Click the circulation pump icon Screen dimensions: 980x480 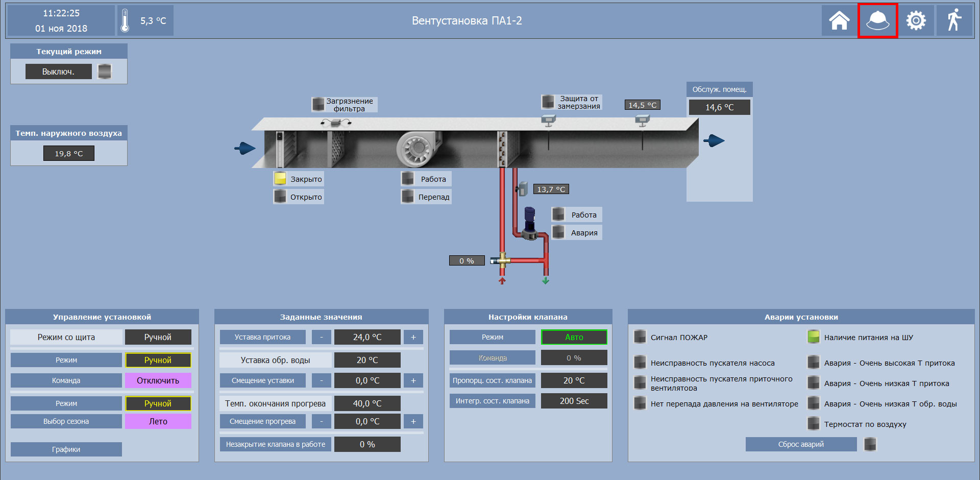(x=530, y=224)
